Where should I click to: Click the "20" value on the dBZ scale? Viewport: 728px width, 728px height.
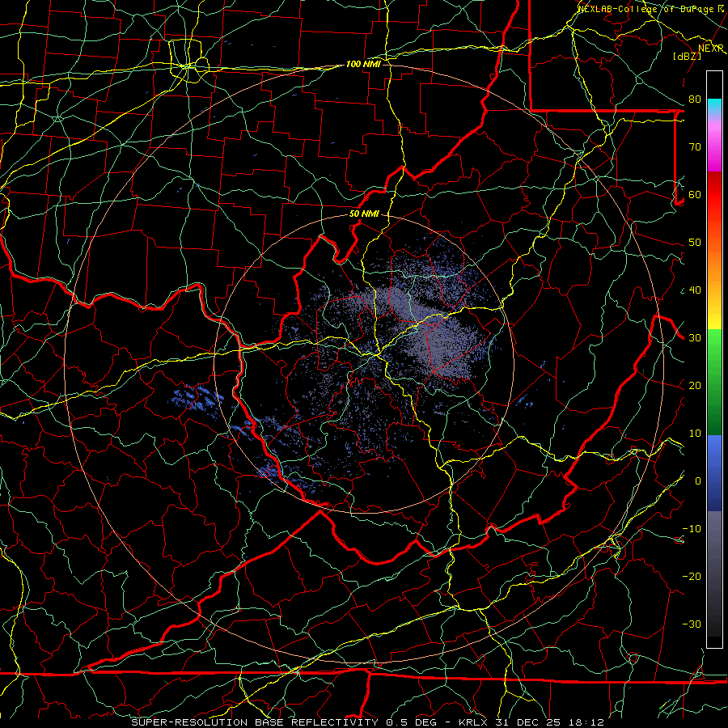coord(695,386)
